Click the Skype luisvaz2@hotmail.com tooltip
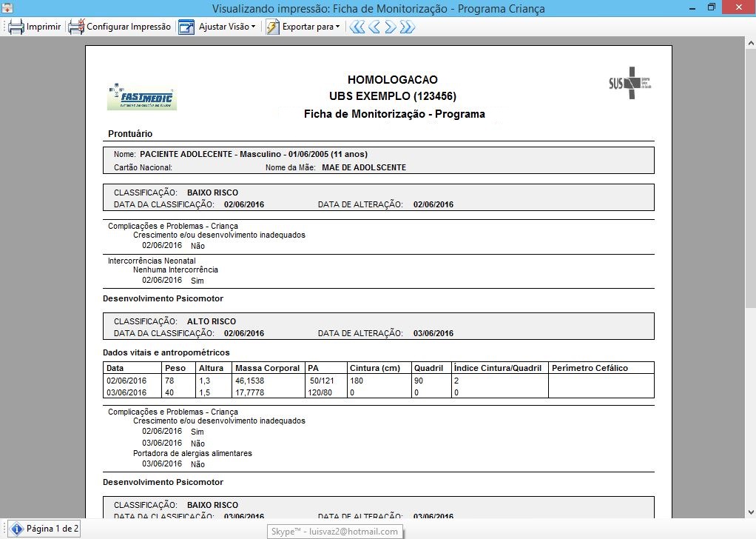Viewport: 756px width, 539px height. click(334, 532)
